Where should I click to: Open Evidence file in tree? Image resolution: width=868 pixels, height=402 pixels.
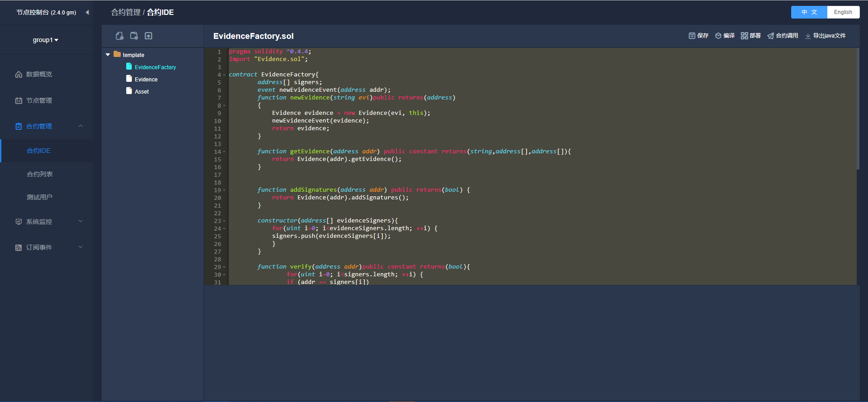coord(146,79)
